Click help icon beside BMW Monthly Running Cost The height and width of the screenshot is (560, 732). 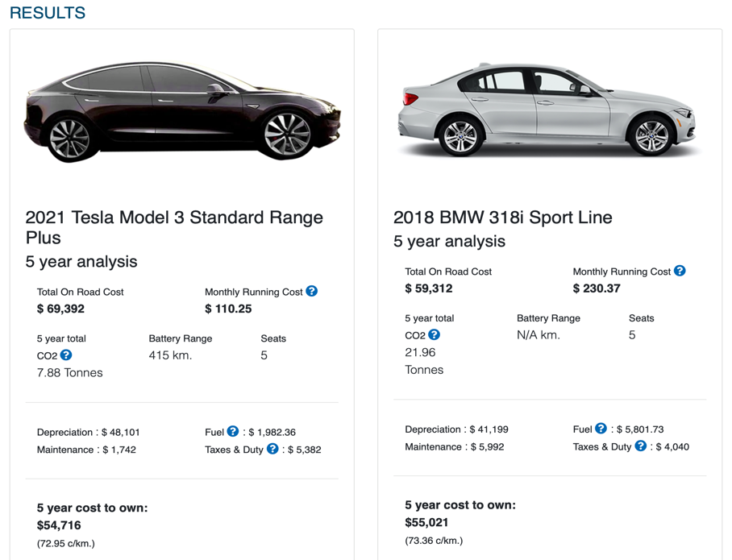click(680, 271)
